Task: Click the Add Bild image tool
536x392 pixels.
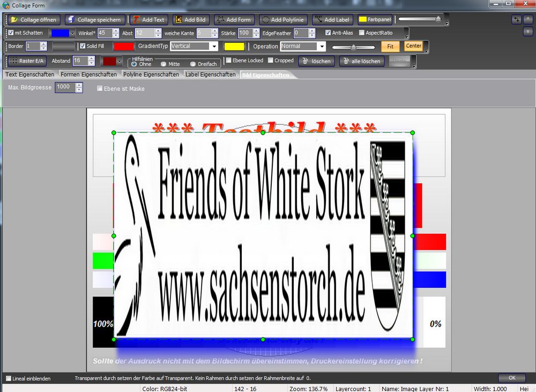Action: 191,19
